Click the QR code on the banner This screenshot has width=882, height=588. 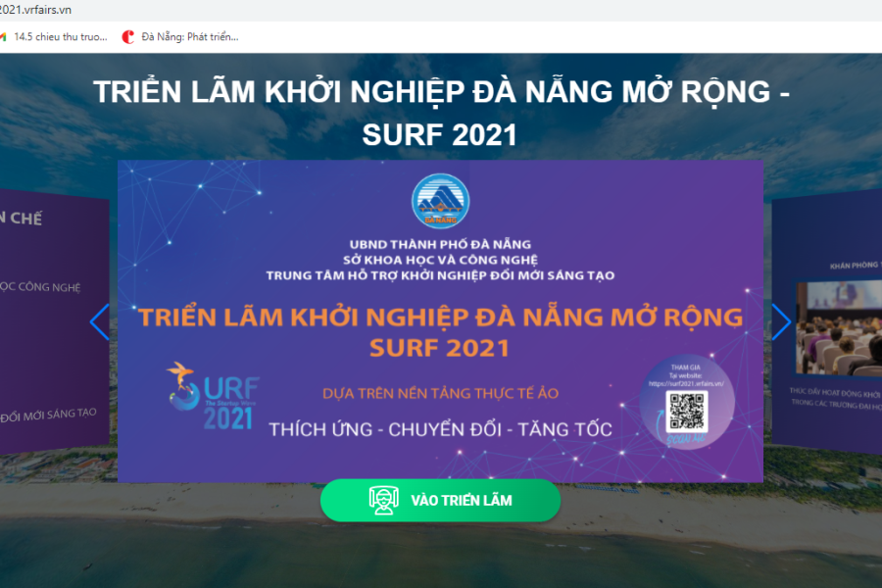tap(686, 412)
